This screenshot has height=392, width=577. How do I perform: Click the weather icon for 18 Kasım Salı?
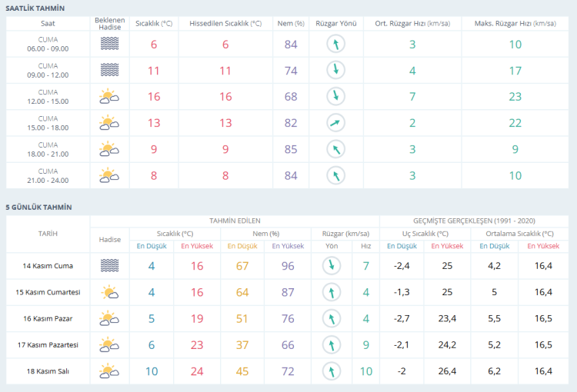pos(109,372)
